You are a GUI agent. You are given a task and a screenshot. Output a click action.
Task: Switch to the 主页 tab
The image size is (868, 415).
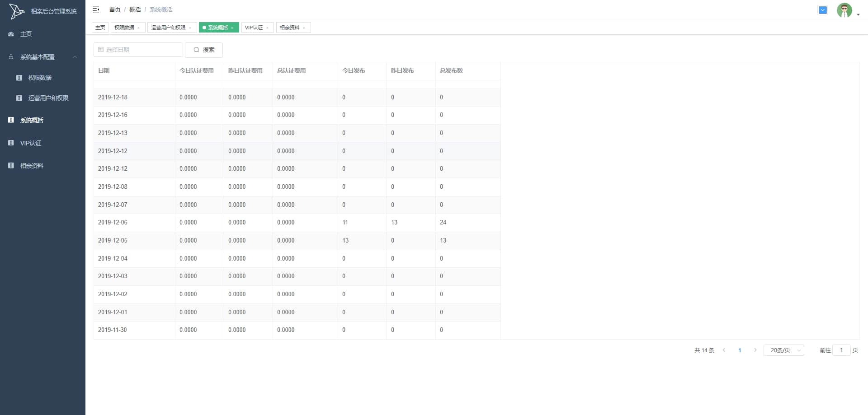coord(100,28)
